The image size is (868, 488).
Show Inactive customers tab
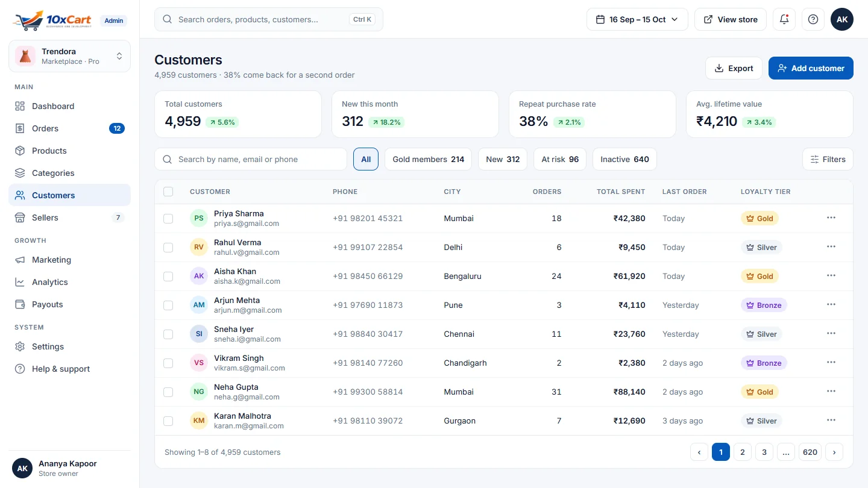(x=624, y=159)
